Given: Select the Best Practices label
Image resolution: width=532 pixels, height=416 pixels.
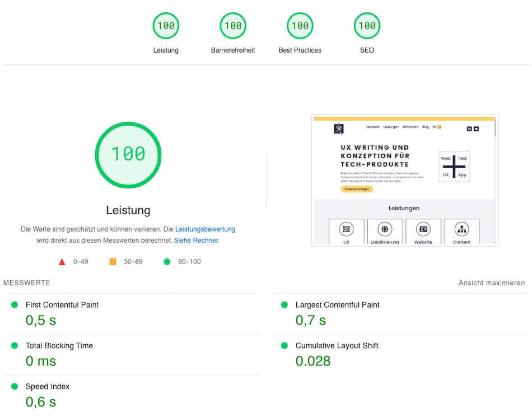Looking at the screenshot, I should point(300,50).
